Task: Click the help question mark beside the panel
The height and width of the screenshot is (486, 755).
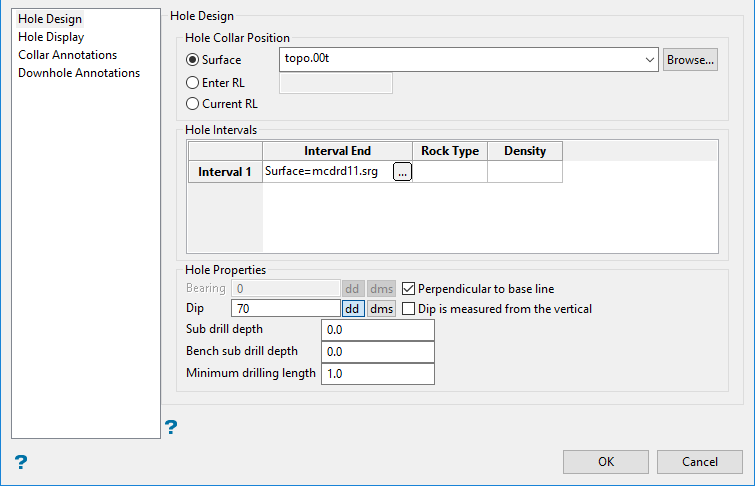Action: 171,428
